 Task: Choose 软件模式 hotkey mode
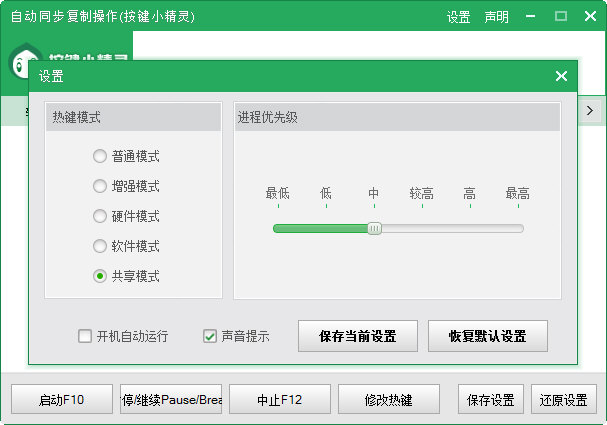[x=99, y=246]
